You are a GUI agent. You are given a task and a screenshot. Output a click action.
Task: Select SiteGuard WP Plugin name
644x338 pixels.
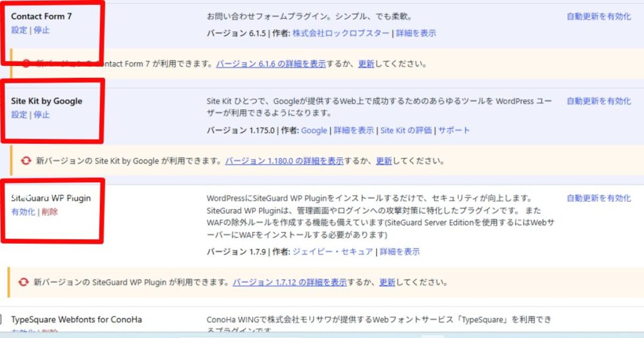[51, 198]
